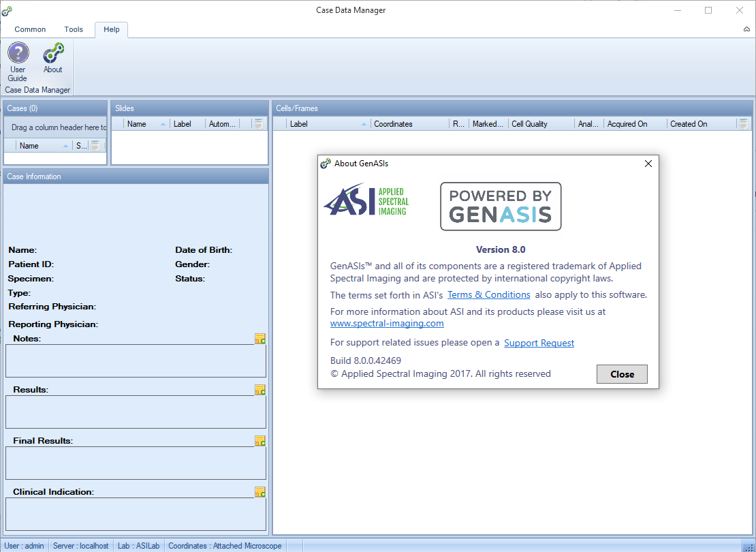Click the About GenASIs dialog title icon
This screenshot has width=756, height=552.
326,164
